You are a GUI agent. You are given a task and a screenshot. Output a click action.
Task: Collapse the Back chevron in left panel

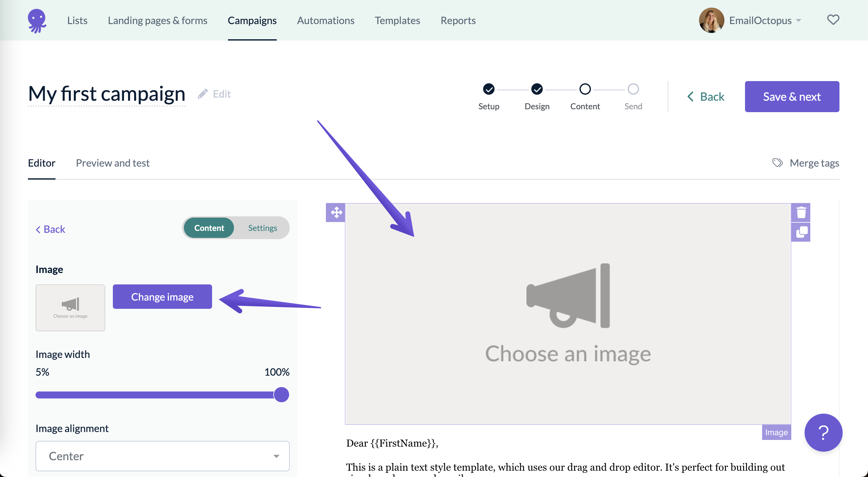50,229
